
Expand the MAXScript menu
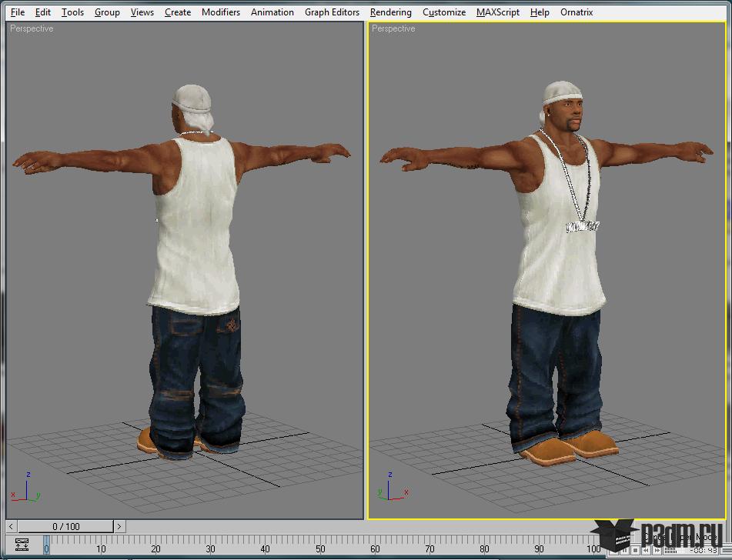(x=497, y=12)
